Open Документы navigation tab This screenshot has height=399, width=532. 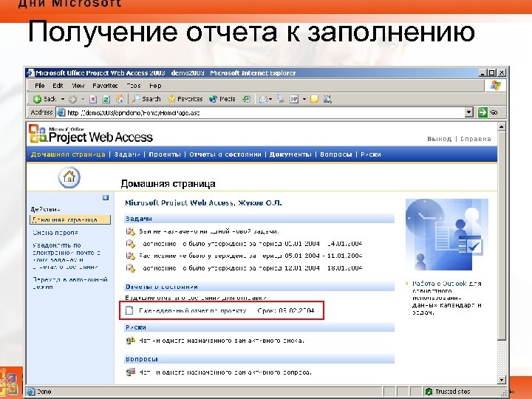click(290, 154)
